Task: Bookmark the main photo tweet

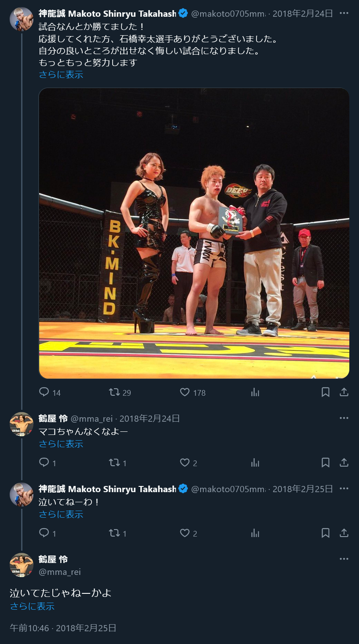Action: point(326,392)
